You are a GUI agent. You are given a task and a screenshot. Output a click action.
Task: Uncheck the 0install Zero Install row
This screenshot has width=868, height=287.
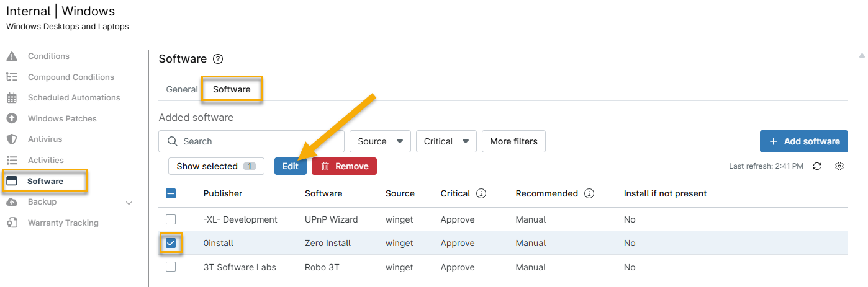point(171,243)
